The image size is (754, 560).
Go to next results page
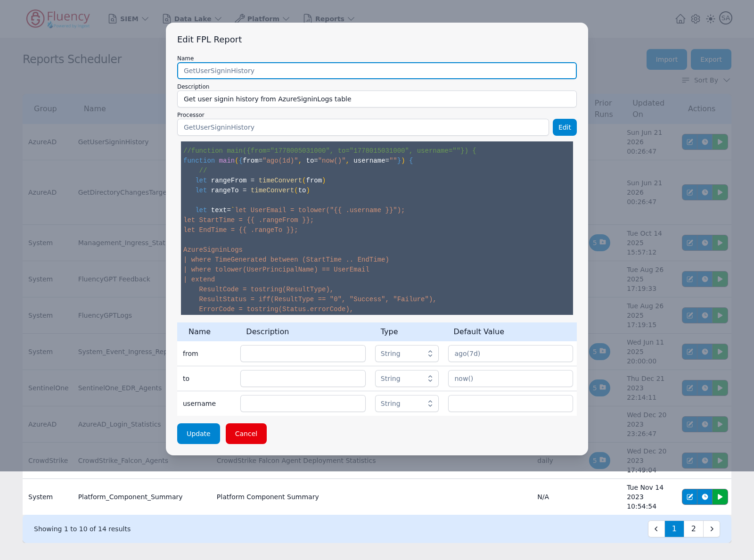pyautogui.click(x=712, y=529)
